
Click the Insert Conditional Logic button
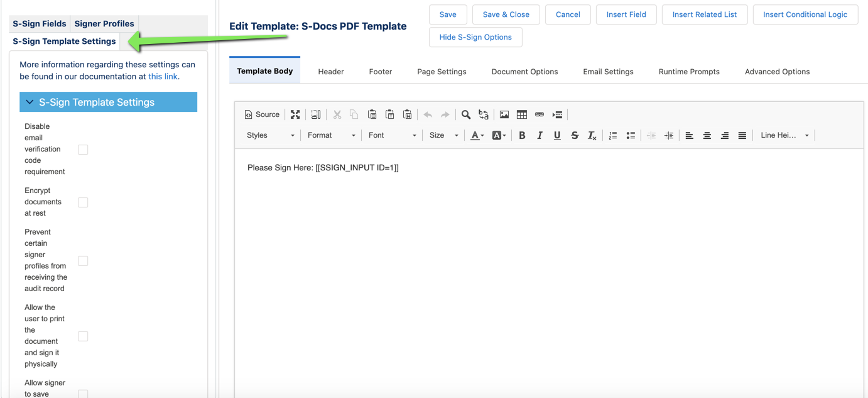click(x=805, y=14)
